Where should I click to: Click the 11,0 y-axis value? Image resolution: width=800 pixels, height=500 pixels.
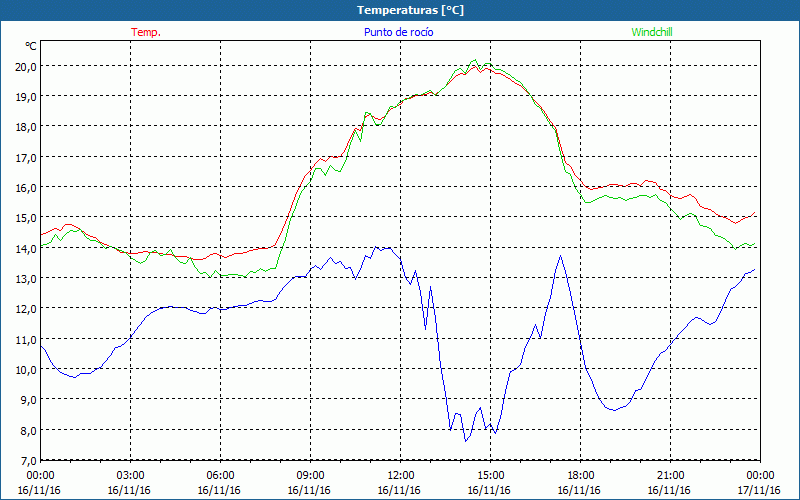pos(27,339)
